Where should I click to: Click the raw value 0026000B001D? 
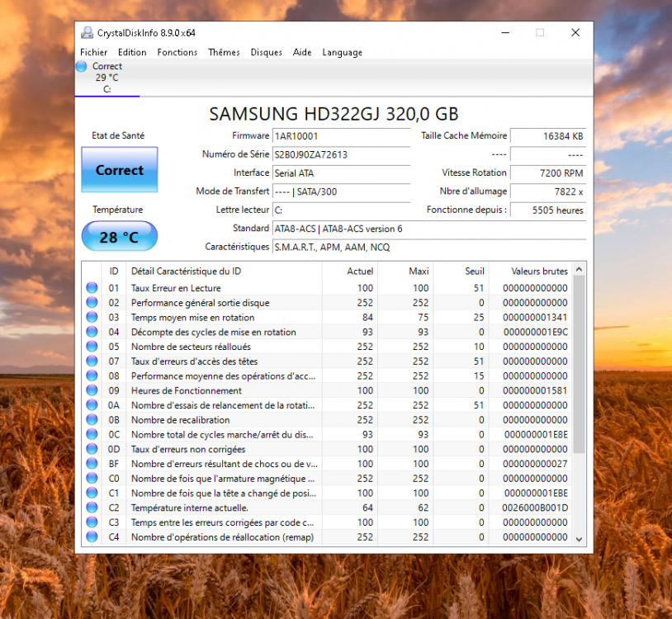click(535, 508)
